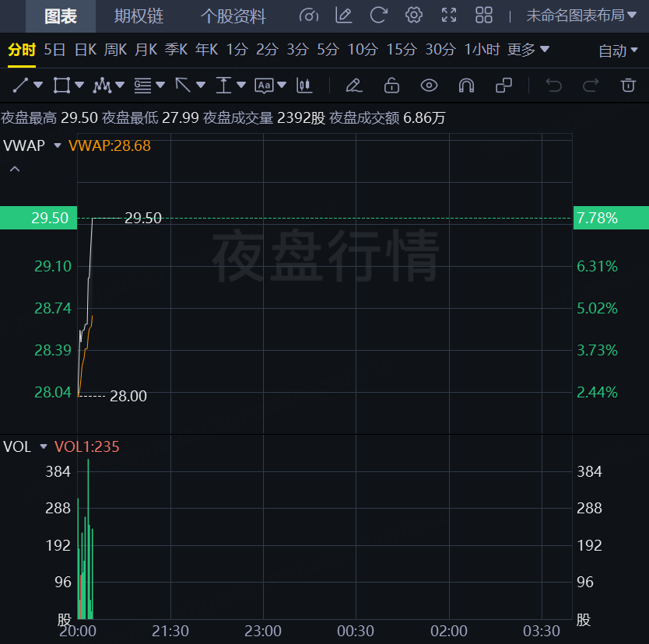The image size is (649, 644).
Task: Toggle drawing visibility eye icon
Action: pos(429,85)
